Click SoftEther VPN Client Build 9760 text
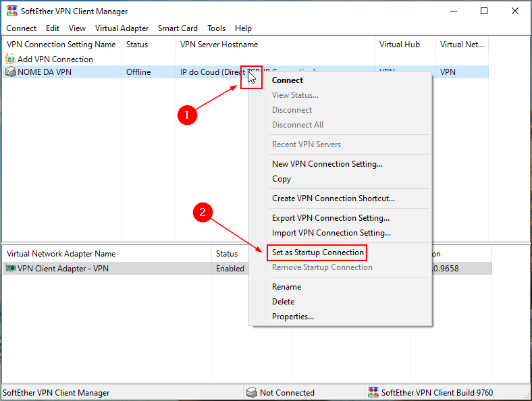Screen dimensions: 532x401 coord(437,392)
